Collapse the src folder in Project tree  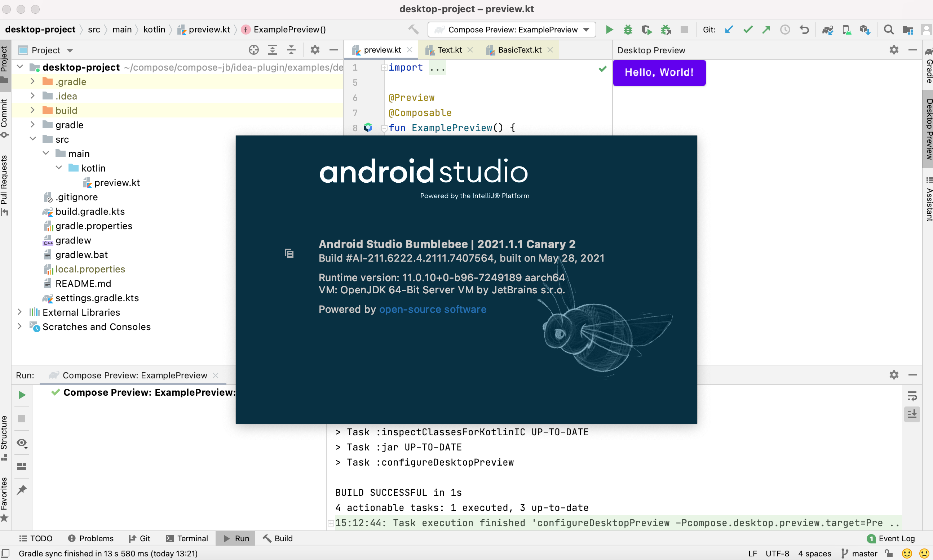33,139
